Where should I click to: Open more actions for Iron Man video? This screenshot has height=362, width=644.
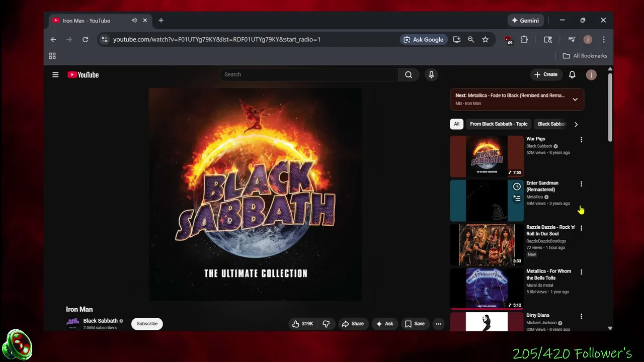click(439, 324)
